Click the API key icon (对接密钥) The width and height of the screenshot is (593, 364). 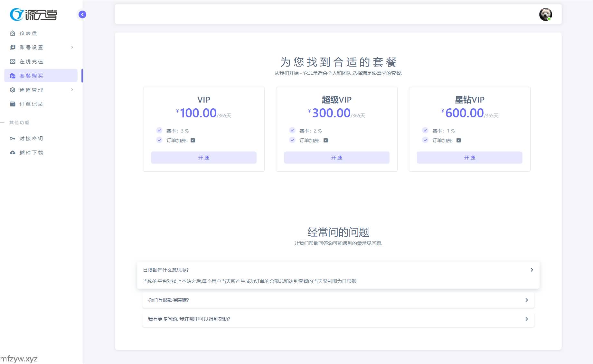(13, 139)
